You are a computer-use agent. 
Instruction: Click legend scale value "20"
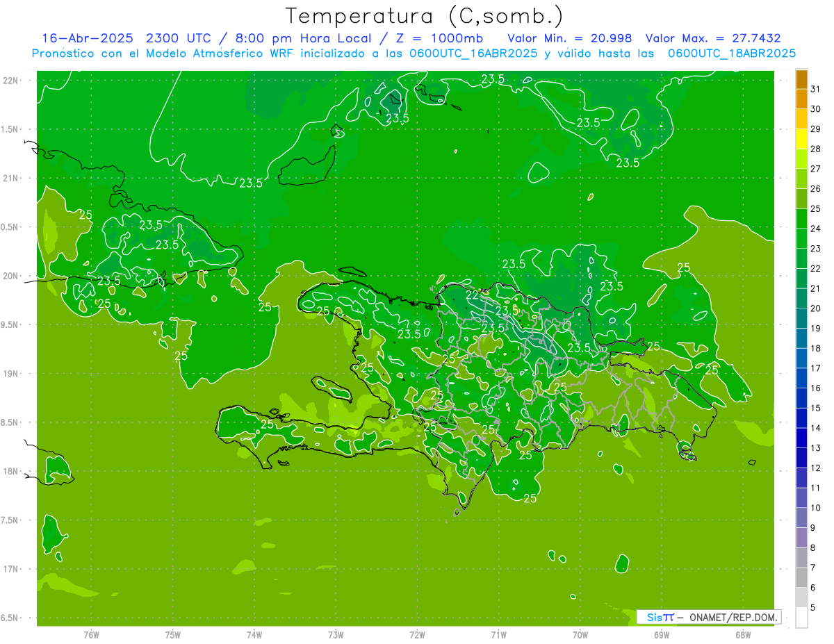[x=816, y=308]
